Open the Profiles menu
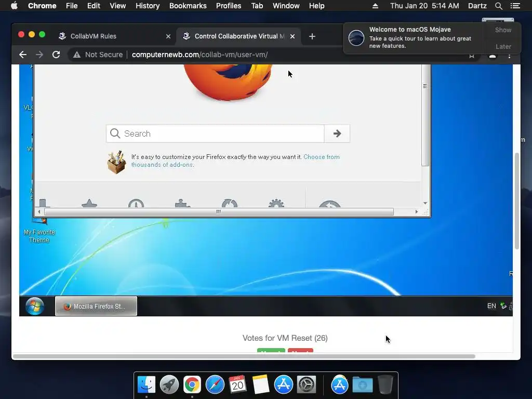Viewport: 532px width, 399px height. pos(229,6)
